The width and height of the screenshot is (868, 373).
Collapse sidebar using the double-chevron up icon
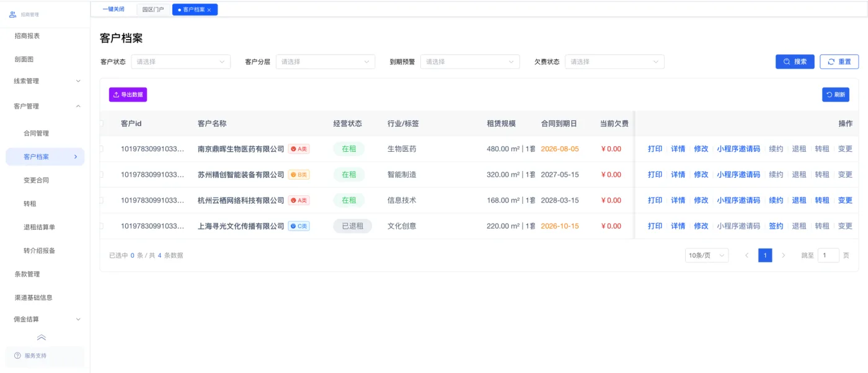[42, 338]
